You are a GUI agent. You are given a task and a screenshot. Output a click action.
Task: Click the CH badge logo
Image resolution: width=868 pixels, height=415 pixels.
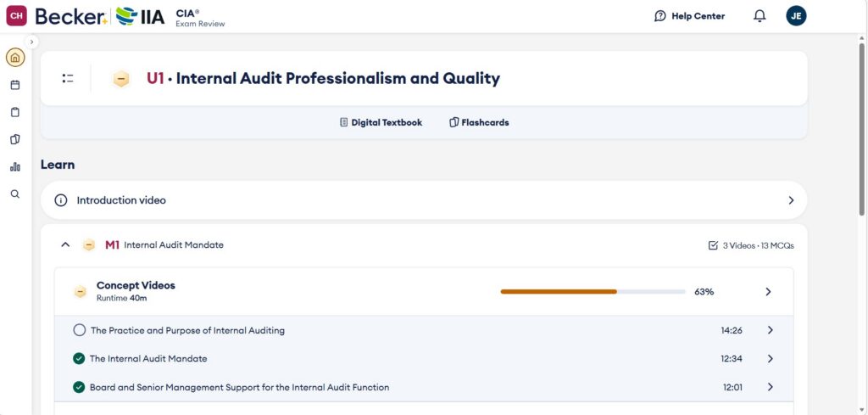click(17, 15)
